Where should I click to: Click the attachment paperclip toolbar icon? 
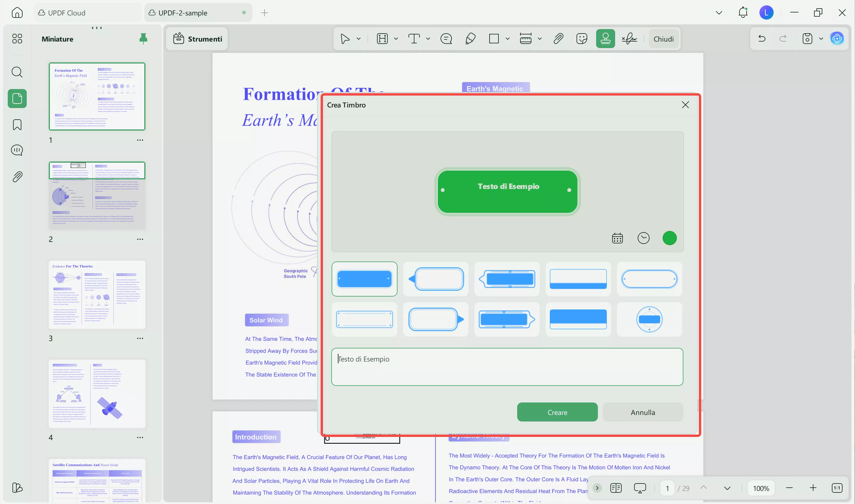click(x=558, y=39)
